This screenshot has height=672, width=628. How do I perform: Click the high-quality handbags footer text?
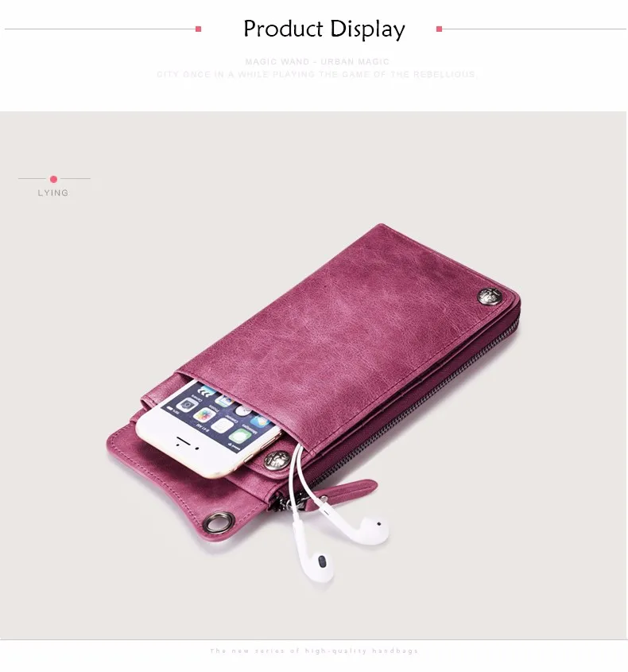click(314, 651)
